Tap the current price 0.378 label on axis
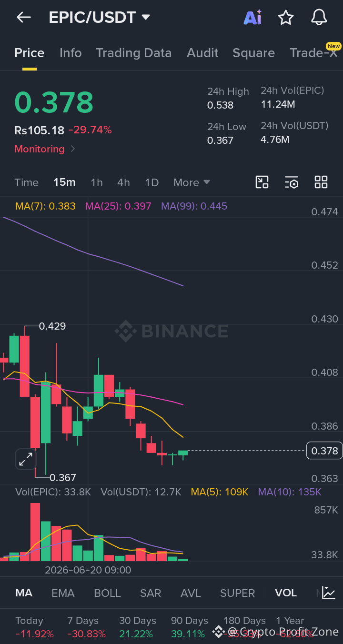Image resolution: width=343 pixels, height=644 pixels. pyautogui.click(x=324, y=451)
